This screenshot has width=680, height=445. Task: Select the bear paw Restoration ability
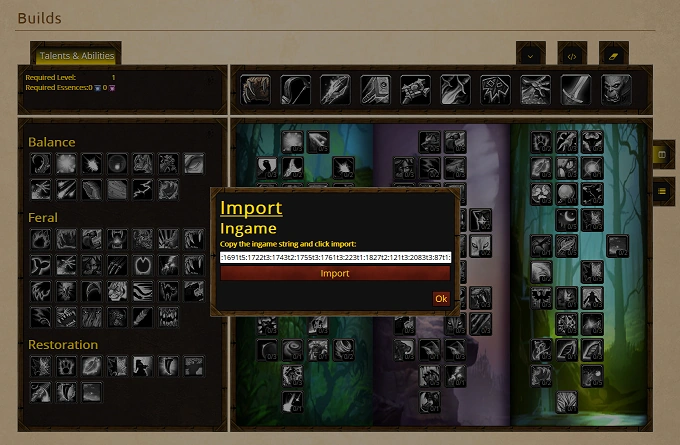point(66,366)
